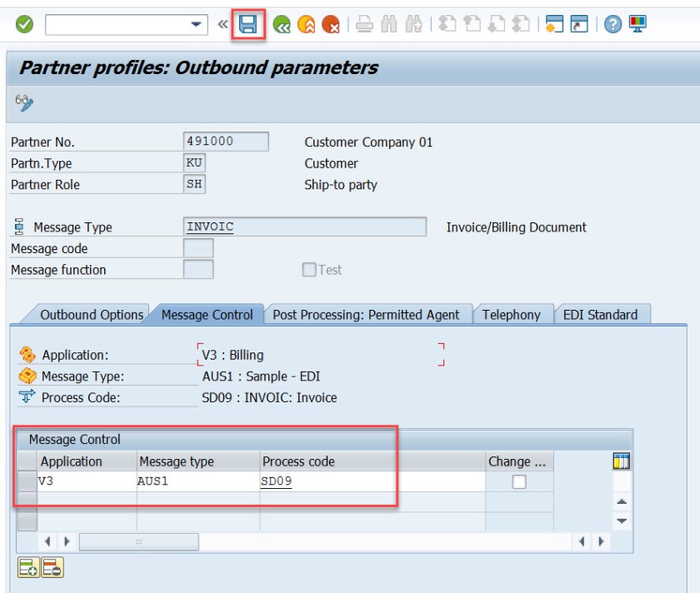Click the icon beside Message Type label
Viewport: 700px width, 593px height.
click(18, 227)
